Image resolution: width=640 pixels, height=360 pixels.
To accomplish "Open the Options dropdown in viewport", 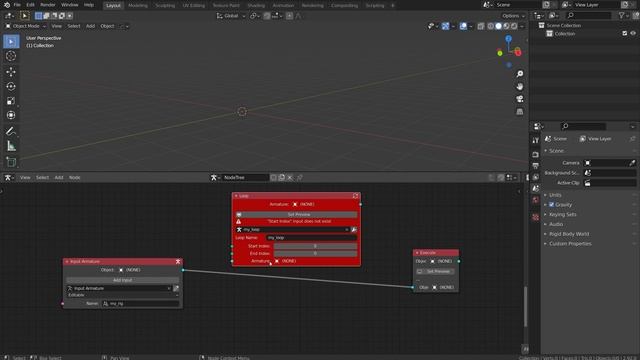I will coord(513,16).
